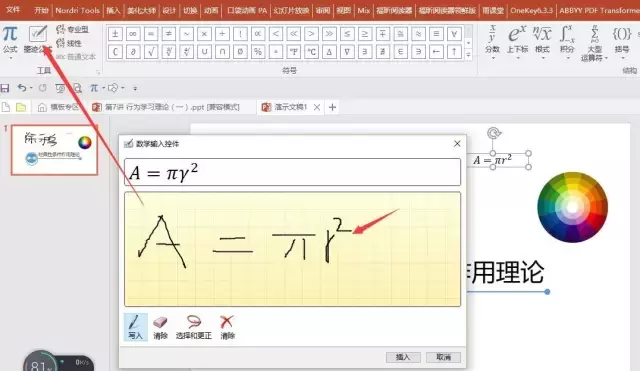640x371 pixels.
Task: Switch to the Nordri Tools tab
Action: point(78,10)
